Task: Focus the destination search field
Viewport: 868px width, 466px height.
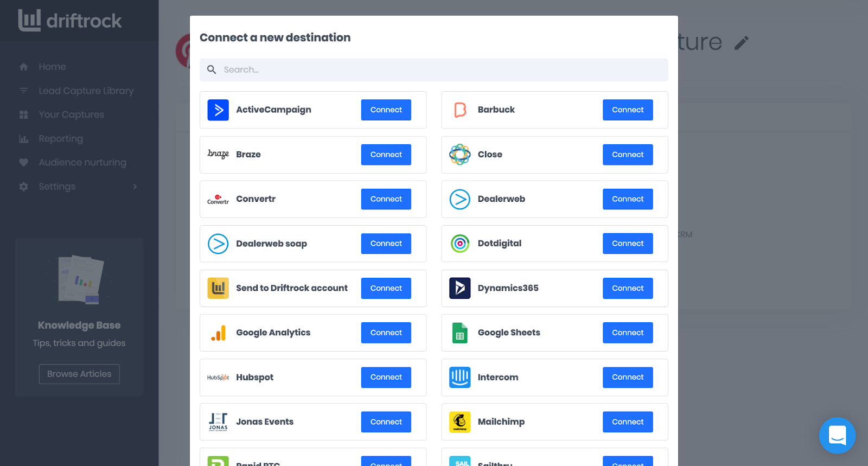Action: pos(434,70)
